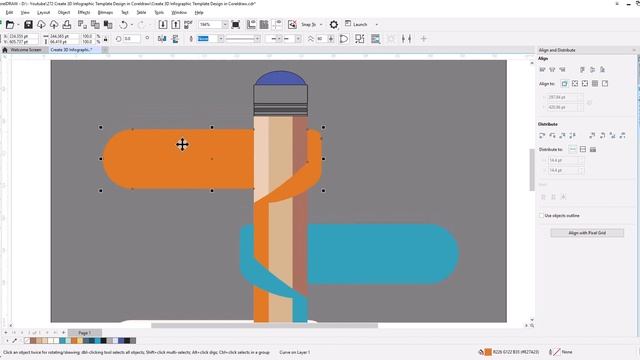Click the Mirror horizontally icon
Screen dimensions: 640x360
[162, 39]
